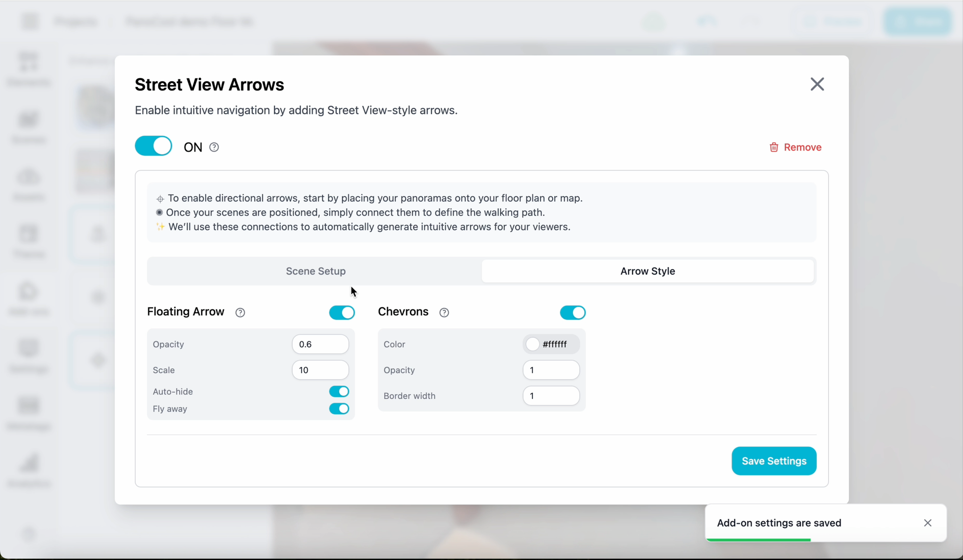This screenshot has height=560, width=963.
Task: Click the Save Settings button
Action: click(773, 461)
